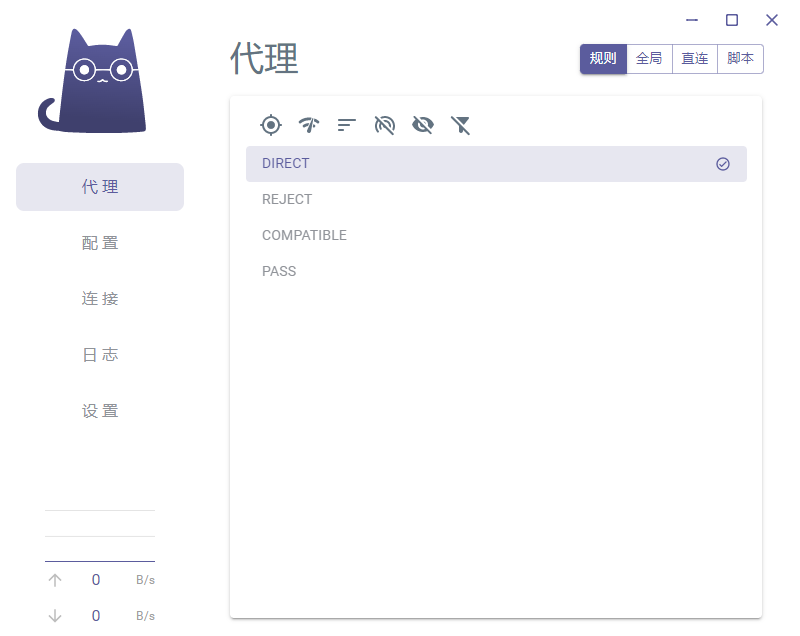The height and width of the screenshot is (636, 800).
Task: Click the upload speed arrow icon
Action: [x=55, y=579]
